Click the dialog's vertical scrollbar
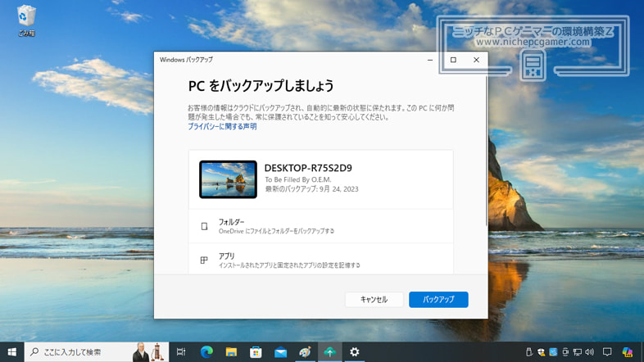The width and height of the screenshot is (644, 362). tap(487, 150)
